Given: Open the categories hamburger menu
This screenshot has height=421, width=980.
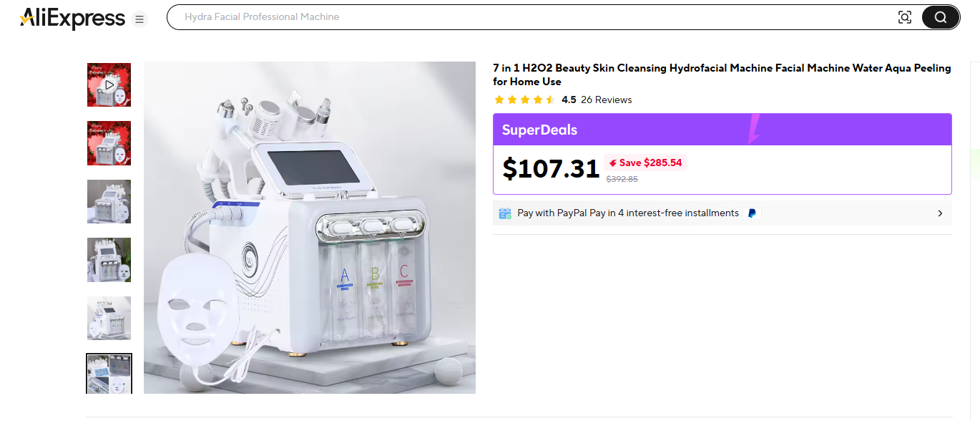Looking at the screenshot, I should [139, 19].
